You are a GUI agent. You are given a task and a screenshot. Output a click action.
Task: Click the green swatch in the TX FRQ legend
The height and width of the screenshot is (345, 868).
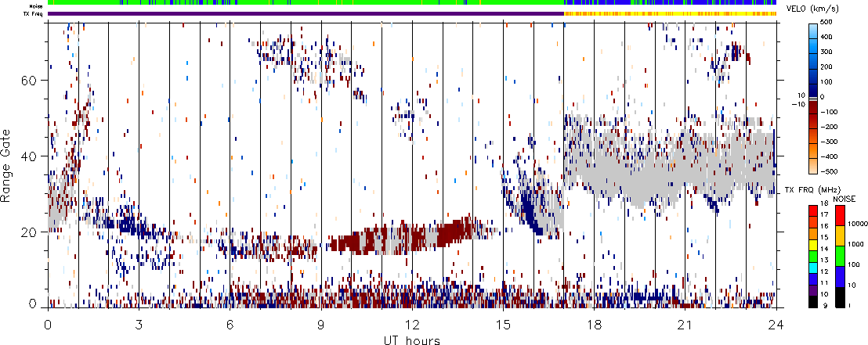click(x=813, y=257)
